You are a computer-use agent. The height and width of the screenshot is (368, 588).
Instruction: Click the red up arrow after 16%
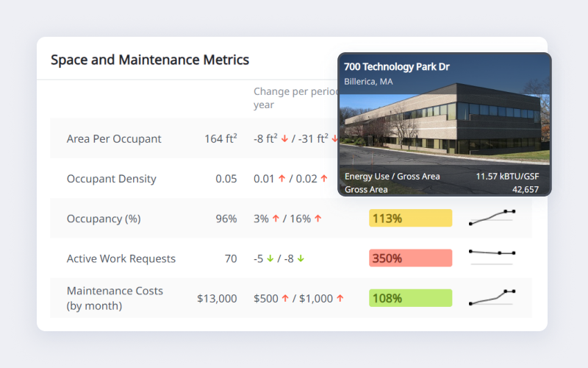click(x=318, y=219)
